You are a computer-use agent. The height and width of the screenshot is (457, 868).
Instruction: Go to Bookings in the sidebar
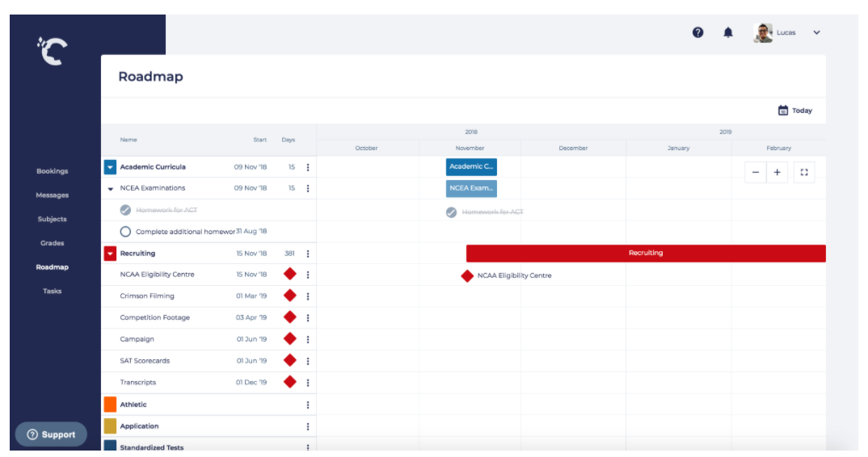click(52, 171)
